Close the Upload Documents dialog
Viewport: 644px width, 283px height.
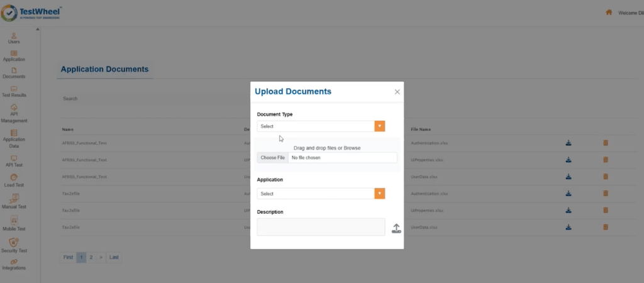coord(397,92)
